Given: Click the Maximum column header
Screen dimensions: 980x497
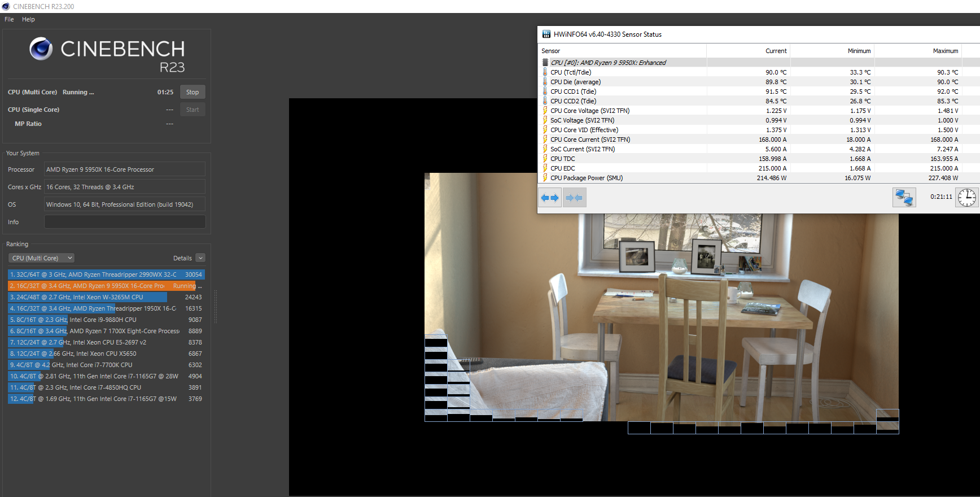Looking at the screenshot, I should point(918,51).
